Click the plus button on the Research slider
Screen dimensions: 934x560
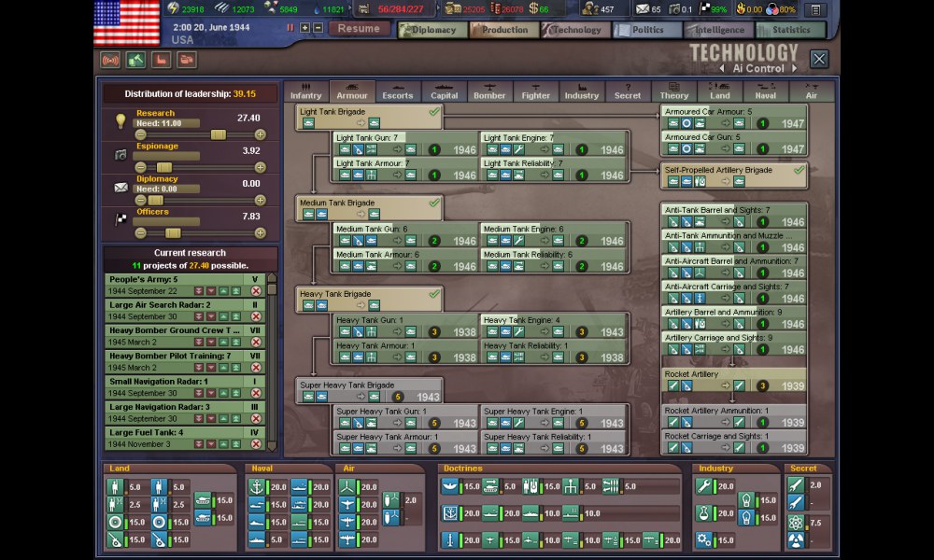(x=261, y=134)
